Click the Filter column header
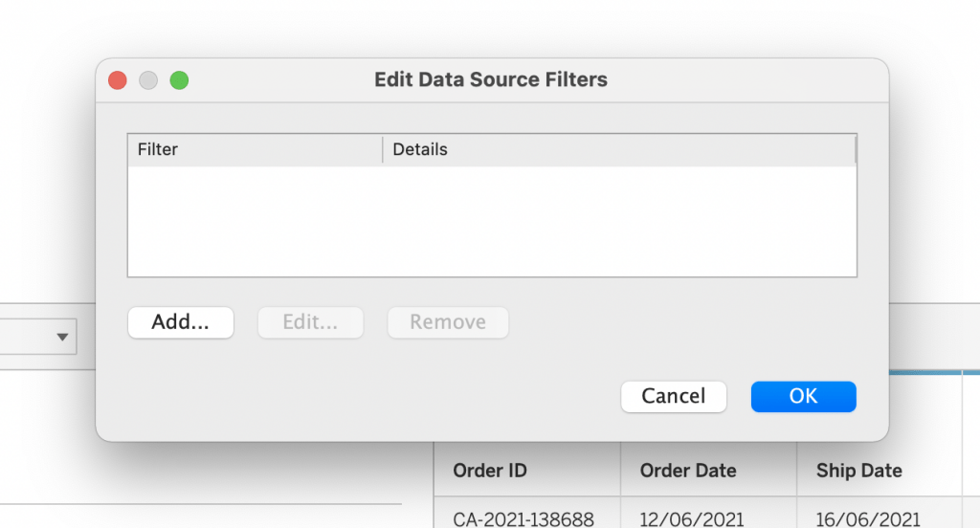980x528 pixels. tap(254, 149)
